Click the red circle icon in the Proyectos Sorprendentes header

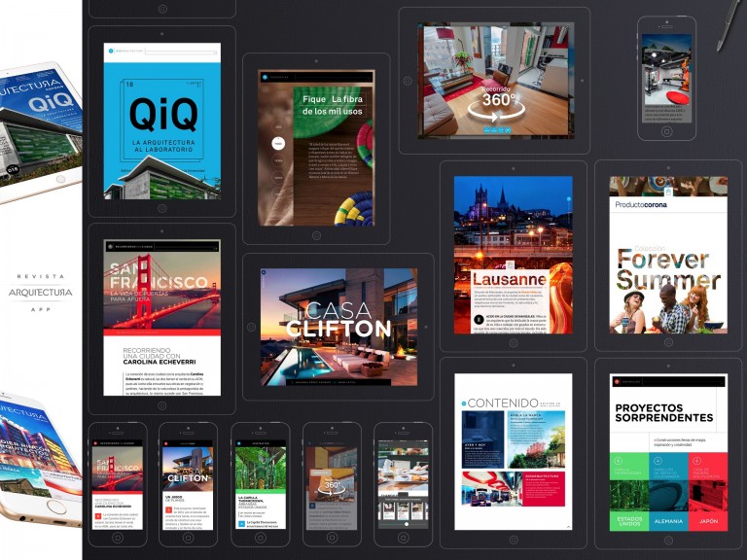617,381
